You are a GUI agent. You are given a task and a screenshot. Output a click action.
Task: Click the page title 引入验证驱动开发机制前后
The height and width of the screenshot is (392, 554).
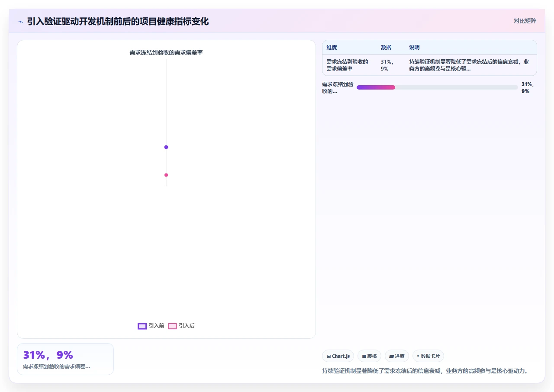[x=118, y=22]
